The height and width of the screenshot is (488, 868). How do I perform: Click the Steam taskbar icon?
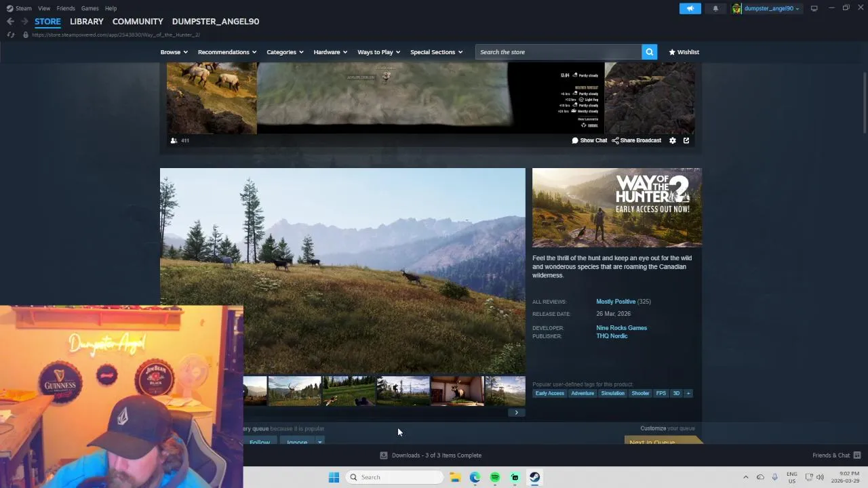(535, 477)
